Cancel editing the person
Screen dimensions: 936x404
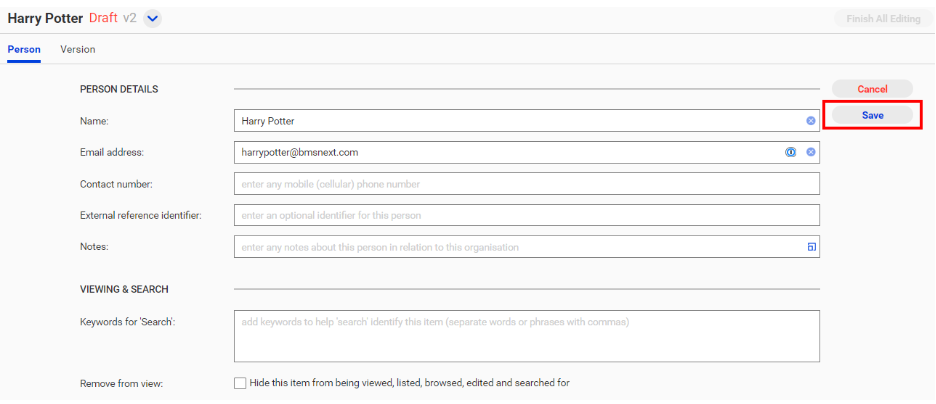[x=872, y=89]
